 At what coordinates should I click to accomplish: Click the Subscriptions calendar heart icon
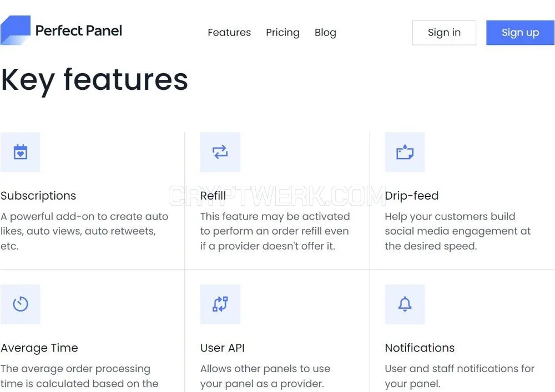point(20,152)
